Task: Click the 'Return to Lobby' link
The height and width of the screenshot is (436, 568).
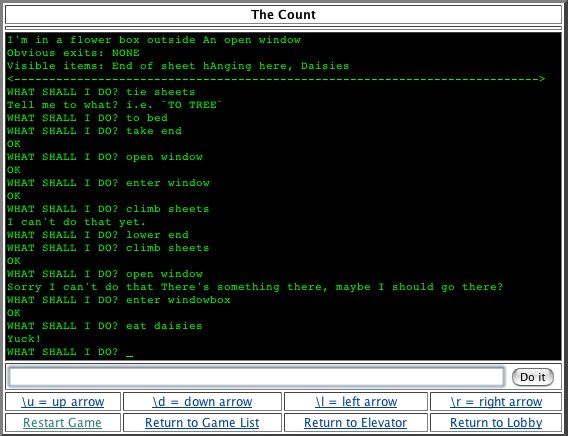Action: coord(496,423)
